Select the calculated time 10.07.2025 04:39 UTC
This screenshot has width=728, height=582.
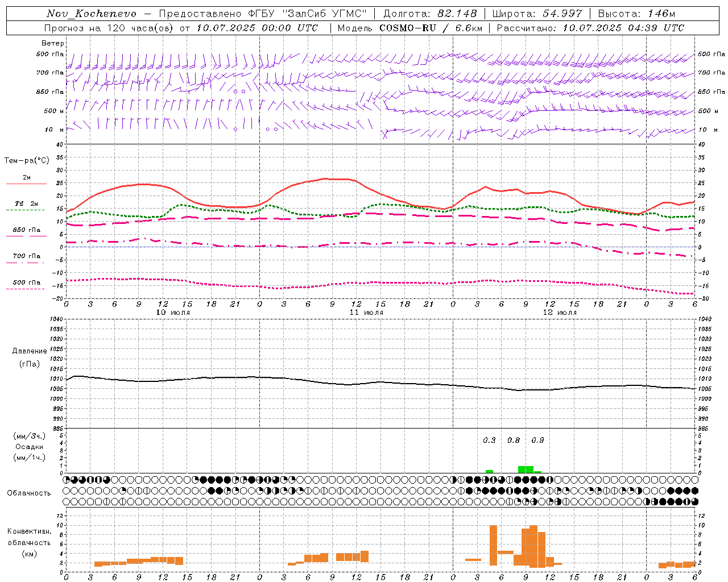tap(623, 28)
